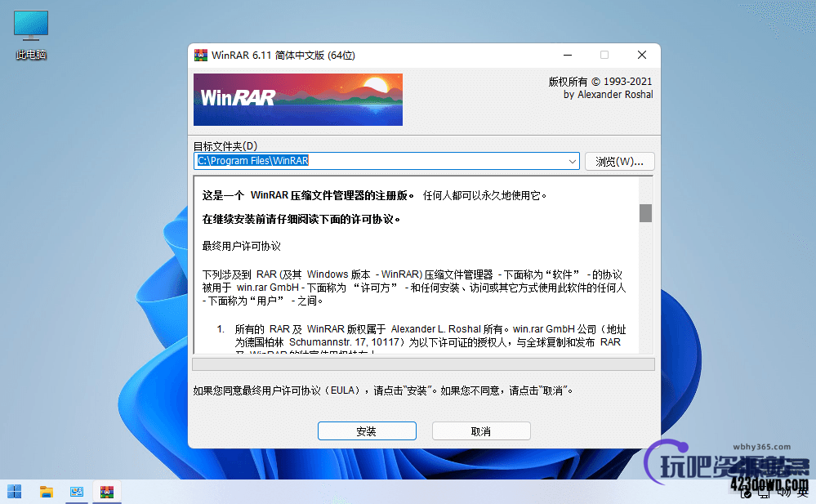Viewport: 816px width, 504px height.
Task: Click the 取消 cancel button
Action: 481,431
